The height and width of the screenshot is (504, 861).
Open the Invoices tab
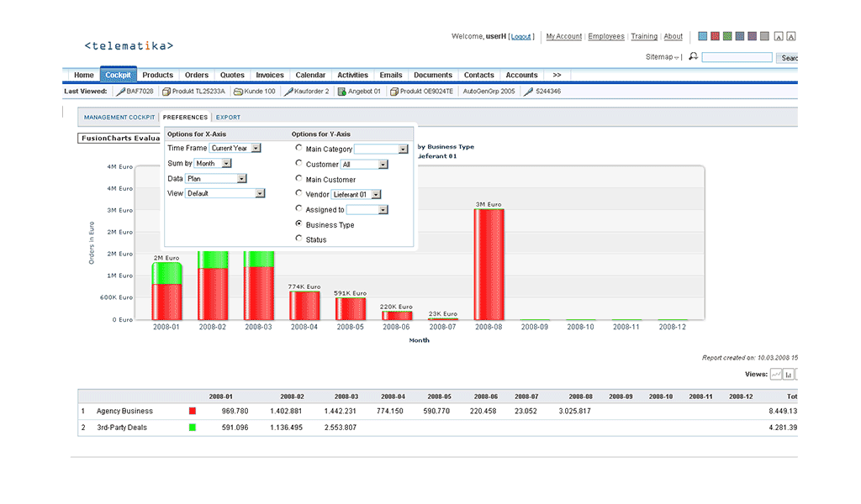270,75
